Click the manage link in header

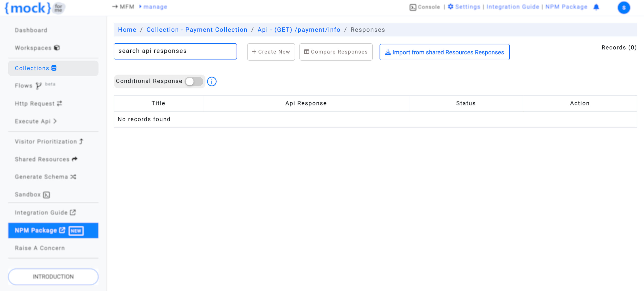pos(155,7)
